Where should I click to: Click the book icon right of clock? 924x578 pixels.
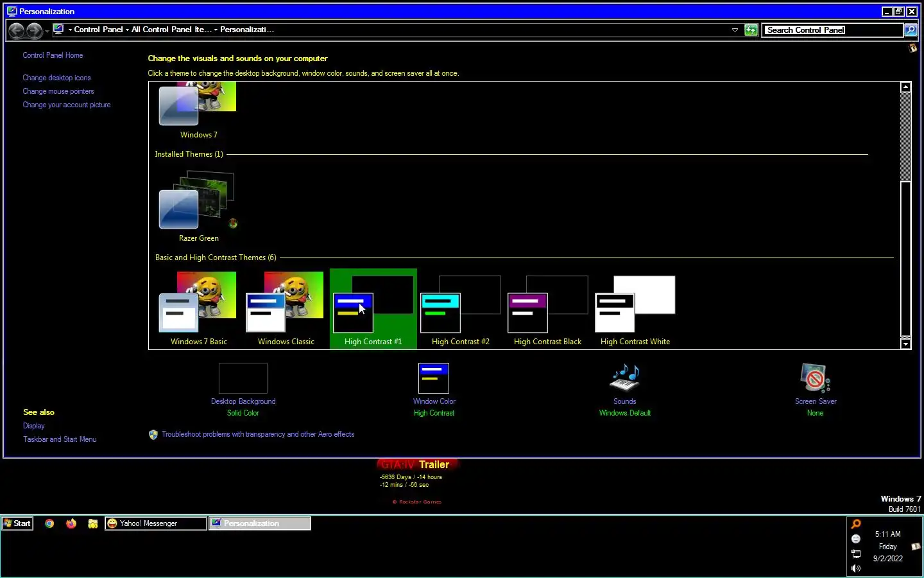click(x=916, y=547)
